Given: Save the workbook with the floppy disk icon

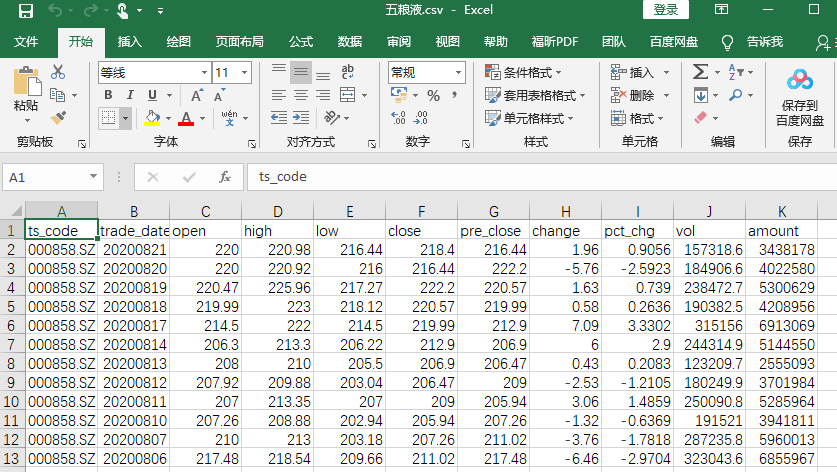Looking at the screenshot, I should 26,11.
